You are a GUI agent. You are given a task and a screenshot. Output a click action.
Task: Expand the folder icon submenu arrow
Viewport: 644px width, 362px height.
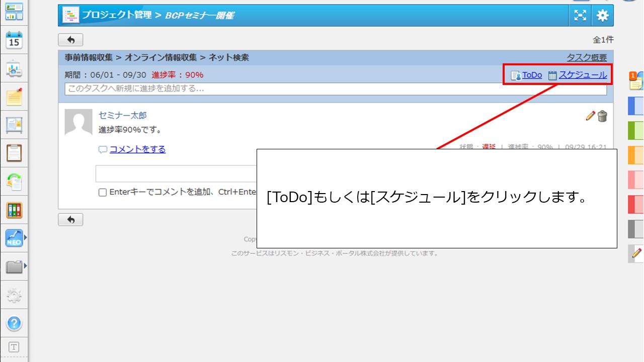(x=25, y=265)
